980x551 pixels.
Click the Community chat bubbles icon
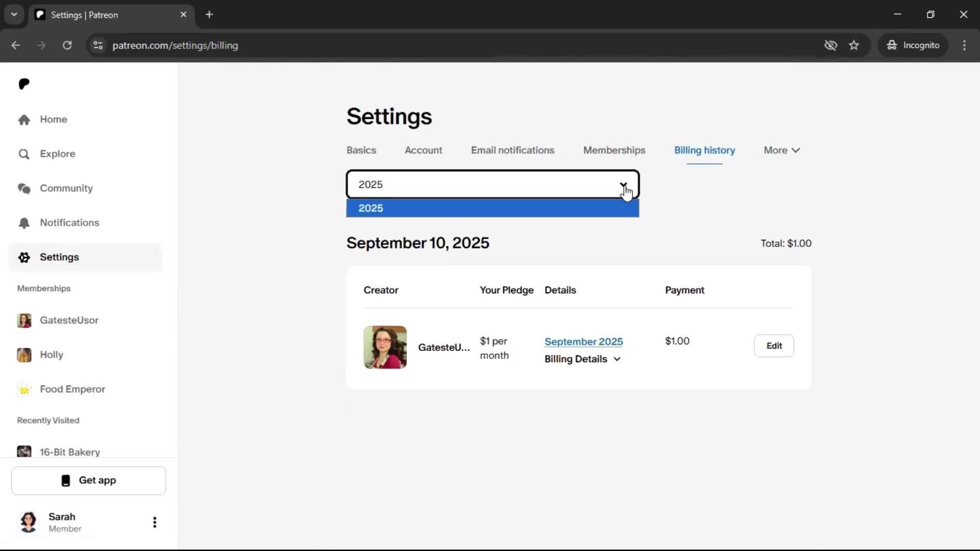[x=24, y=188]
